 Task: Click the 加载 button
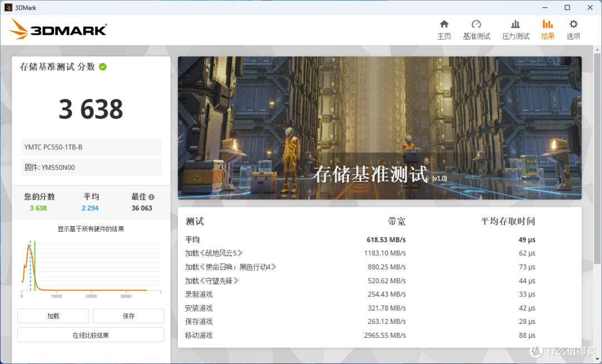click(53, 316)
